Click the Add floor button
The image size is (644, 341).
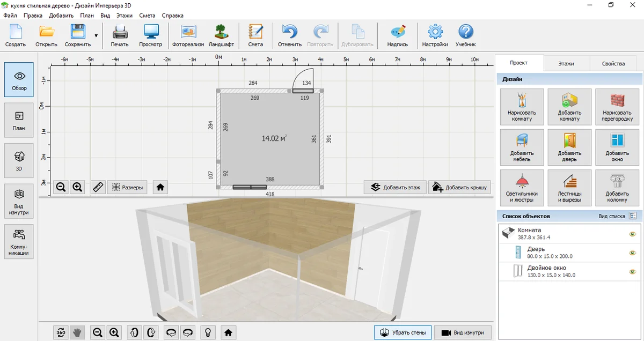coord(395,187)
